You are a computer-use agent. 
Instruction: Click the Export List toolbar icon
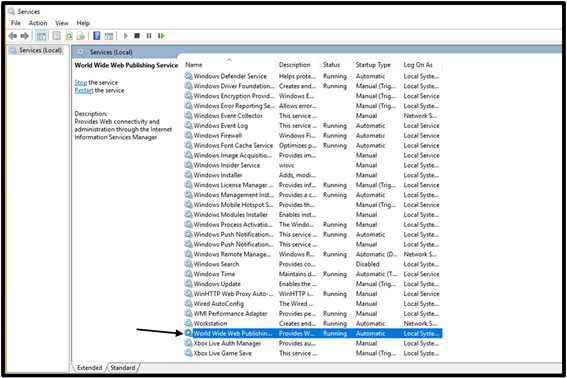[81, 36]
